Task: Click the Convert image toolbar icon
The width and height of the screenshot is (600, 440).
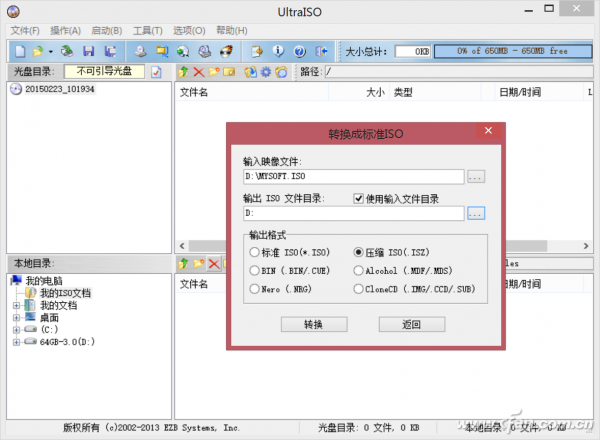Action: pyautogui.click(x=183, y=51)
